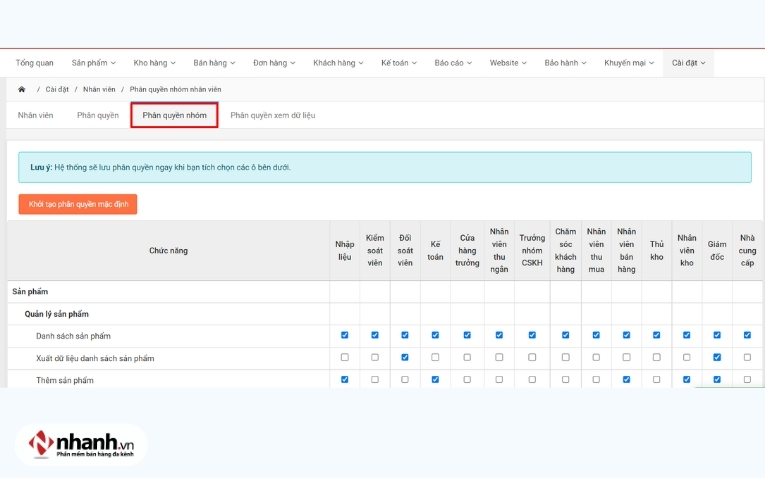
Task: Click Cài đặt breadcrumb link
Action: click(x=57, y=89)
